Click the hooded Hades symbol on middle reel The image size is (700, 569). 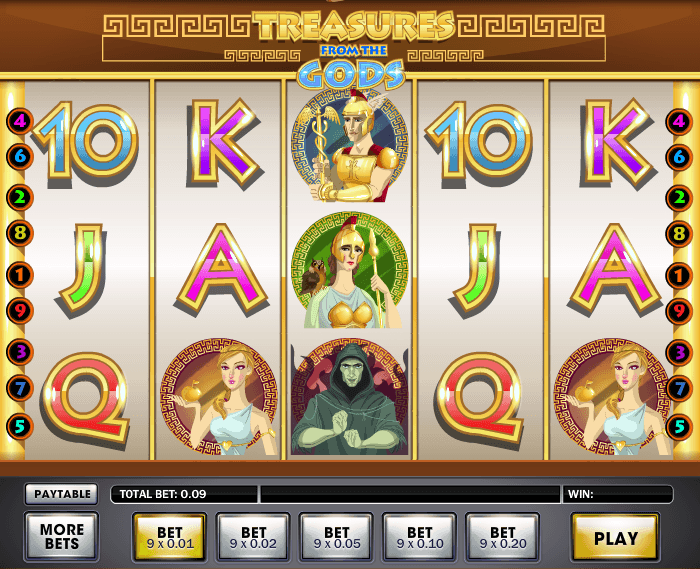[x=350, y=399]
